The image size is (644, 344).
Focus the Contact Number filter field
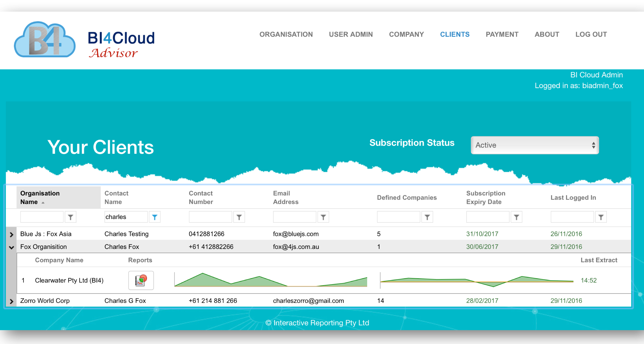(x=210, y=217)
